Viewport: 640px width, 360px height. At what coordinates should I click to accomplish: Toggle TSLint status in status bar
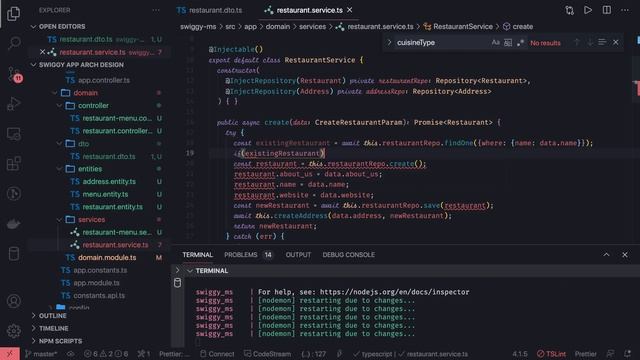[551, 354]
